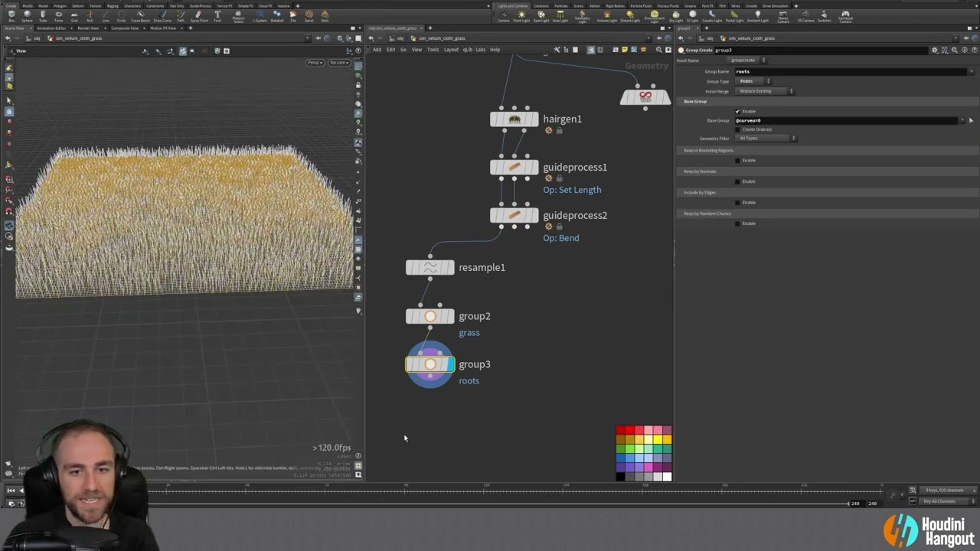Switch to the Animation Editor tab
The height and width of the screenshot is (551, 980).
pos(51,28)
